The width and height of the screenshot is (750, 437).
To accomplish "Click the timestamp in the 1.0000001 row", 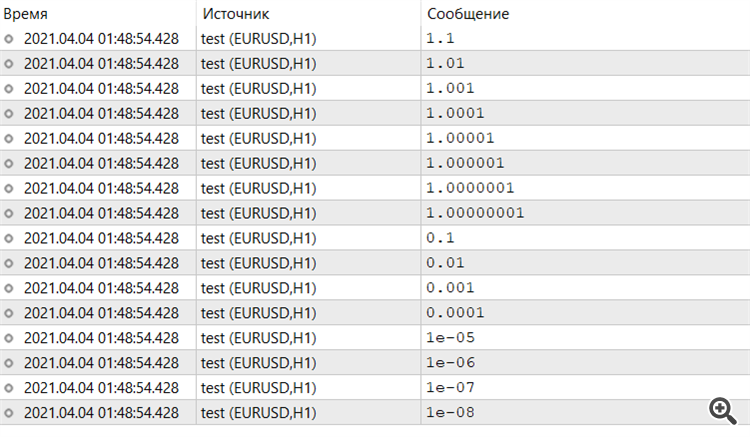I will [100, 188].
